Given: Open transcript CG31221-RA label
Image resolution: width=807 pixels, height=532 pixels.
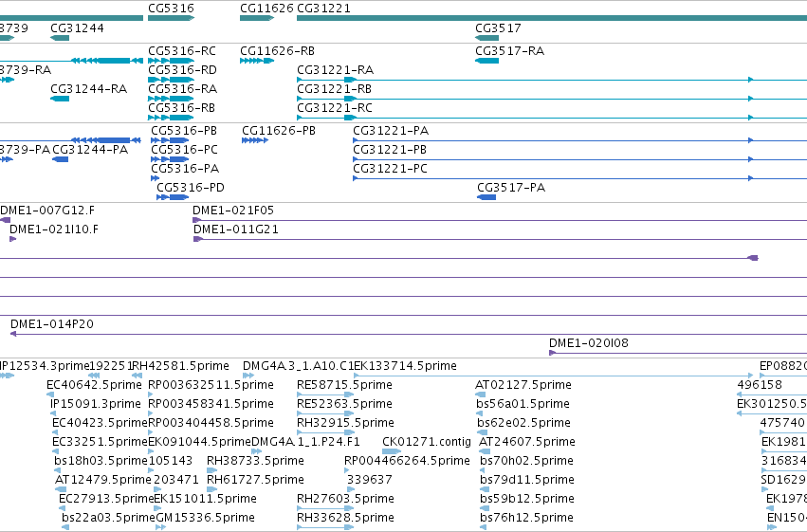Looking at the screenshot, I should 335,69.
